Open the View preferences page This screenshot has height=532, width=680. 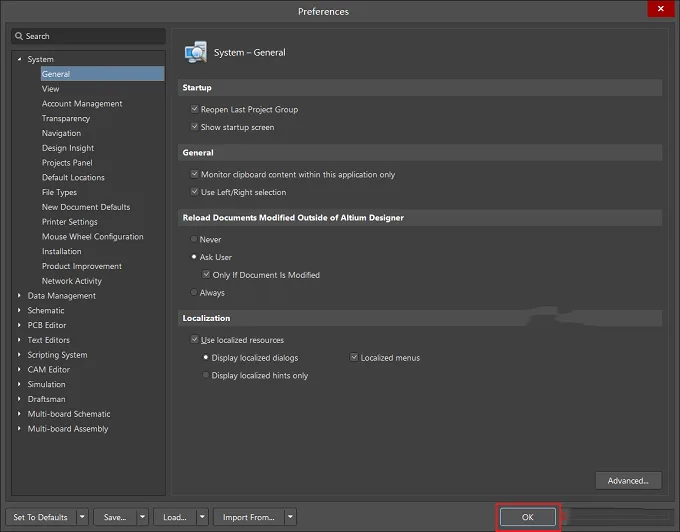(51, 89)
